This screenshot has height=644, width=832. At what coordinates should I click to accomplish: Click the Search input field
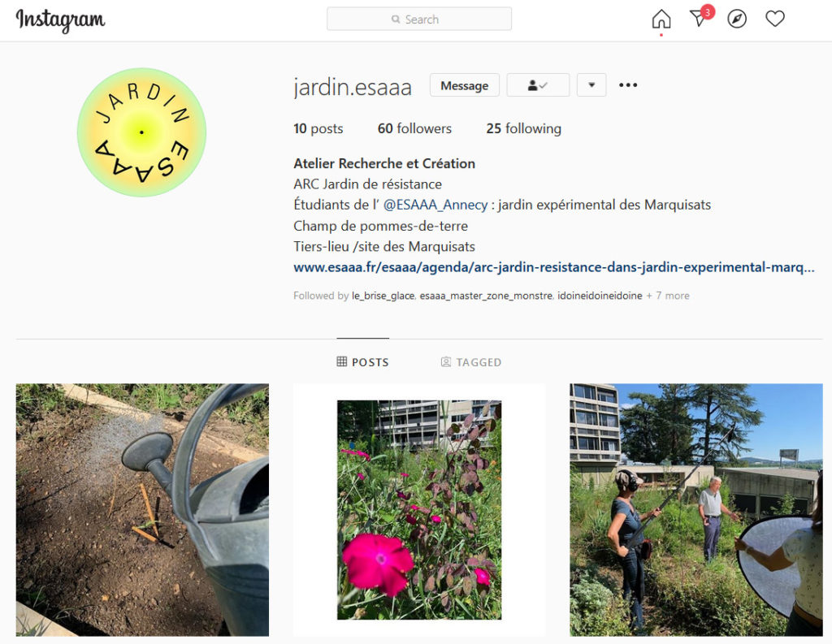[419, 19]
